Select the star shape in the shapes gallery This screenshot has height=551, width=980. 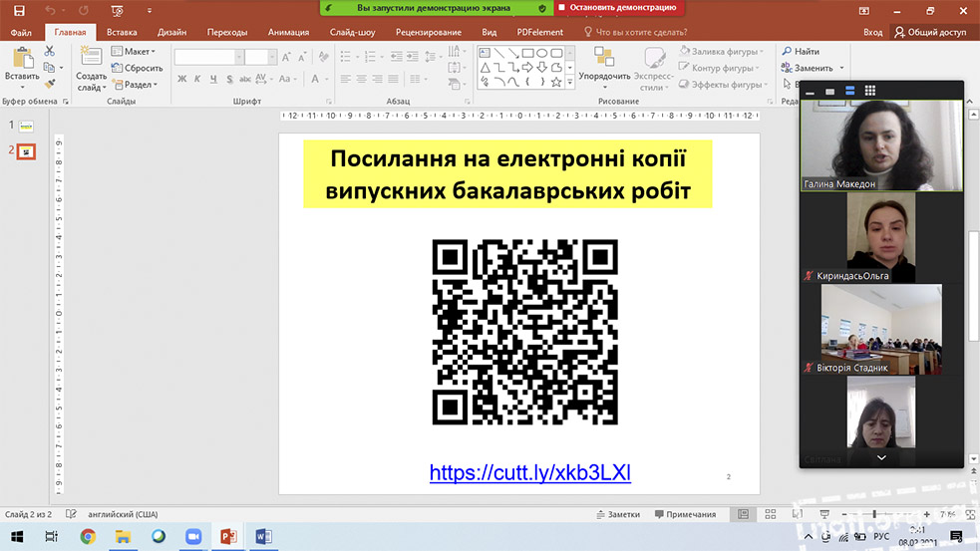point(555,82)
